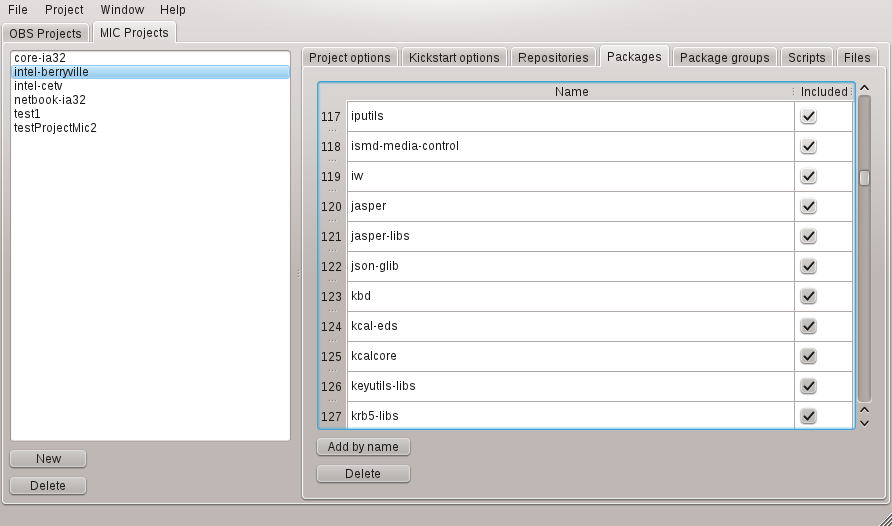Click Add by name button
The image size is (892, 526).
363,446
